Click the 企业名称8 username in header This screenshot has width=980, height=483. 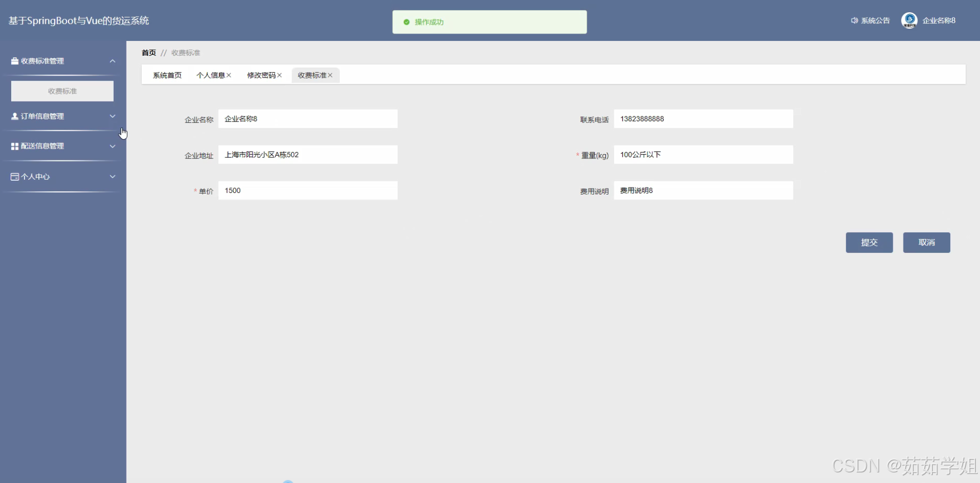click(x=939, y=21)
